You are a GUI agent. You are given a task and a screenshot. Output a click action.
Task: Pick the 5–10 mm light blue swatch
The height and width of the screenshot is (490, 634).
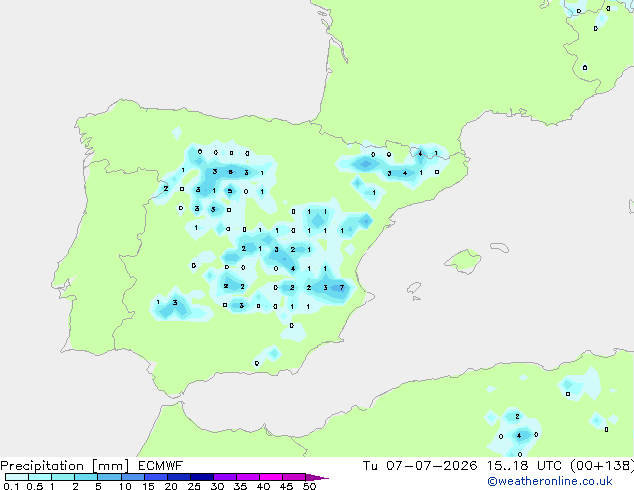[109, 477]
